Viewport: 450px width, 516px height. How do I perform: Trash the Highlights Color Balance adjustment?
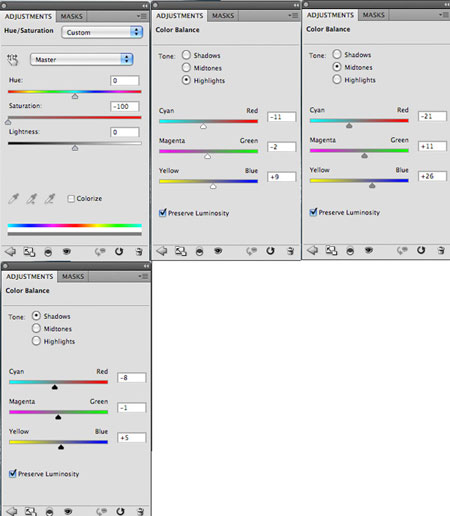290,251
